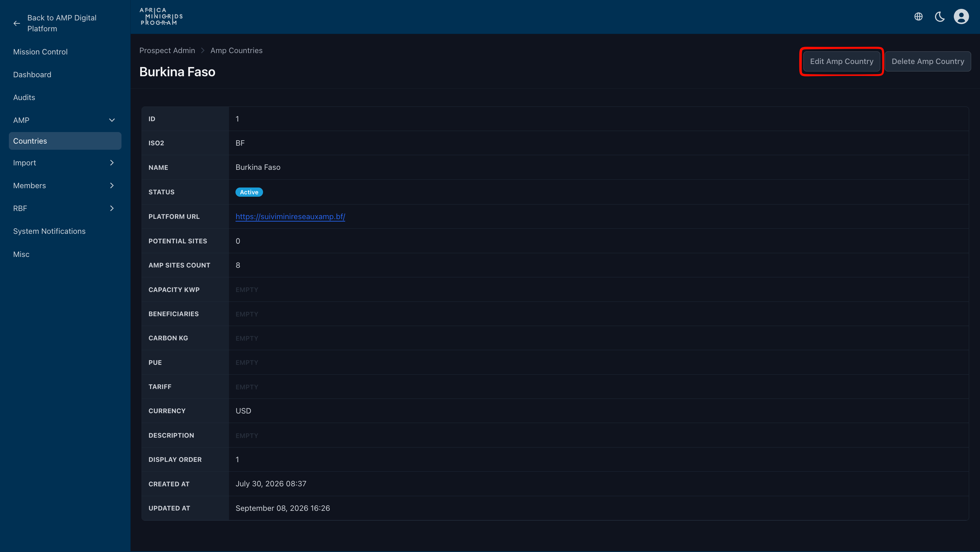
Task: Navigate to Amp Countries breadcrumb
Action: pos(236,51)
